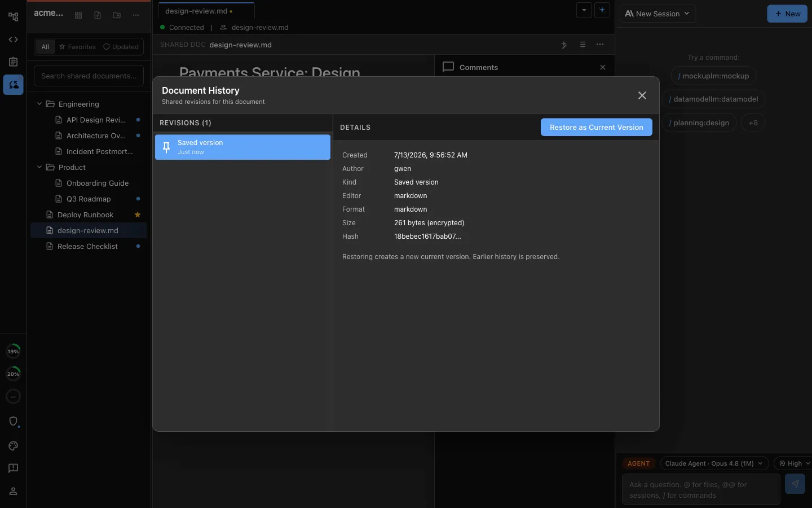Open the workflow diagram view in left rail

[x=13, y=17]
